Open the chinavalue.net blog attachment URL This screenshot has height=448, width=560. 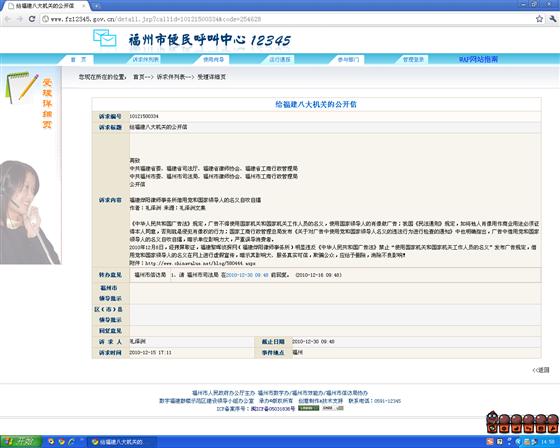click(x=200, y=263)
